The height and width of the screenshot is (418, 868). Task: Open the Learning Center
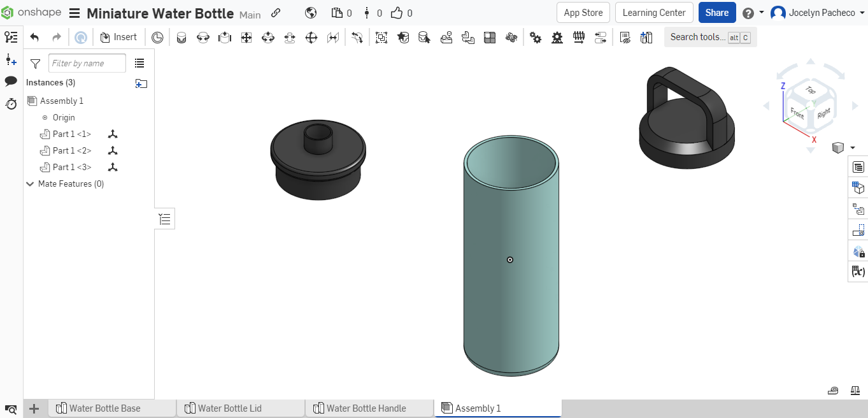click(654, 12)
